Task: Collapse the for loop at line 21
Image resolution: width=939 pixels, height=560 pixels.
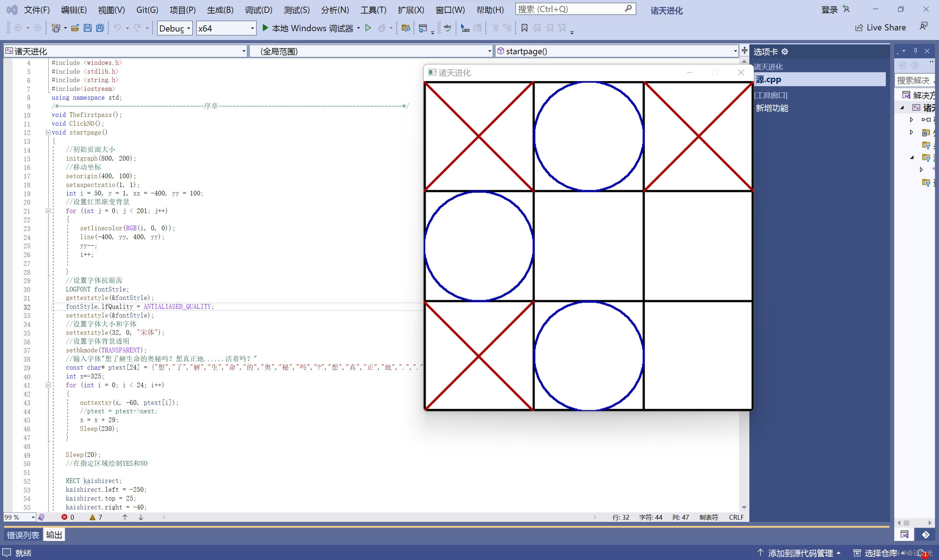Action: coord(48,211)
